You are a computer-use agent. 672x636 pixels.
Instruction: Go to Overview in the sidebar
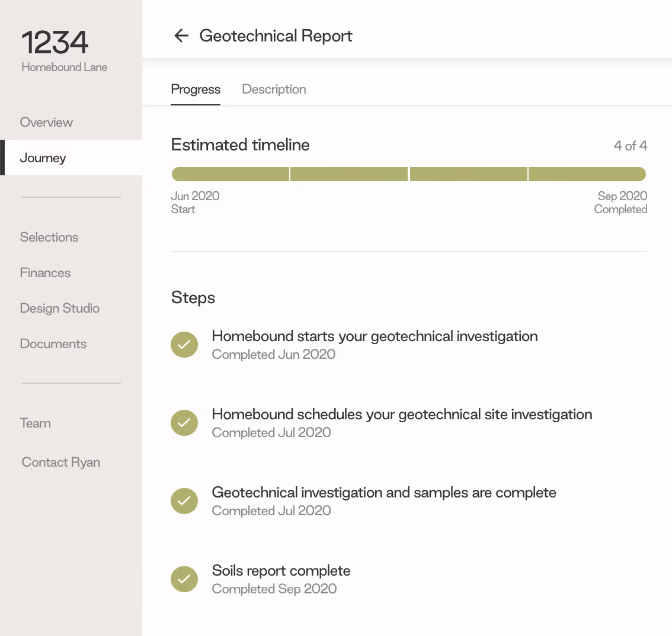(46, 122)
